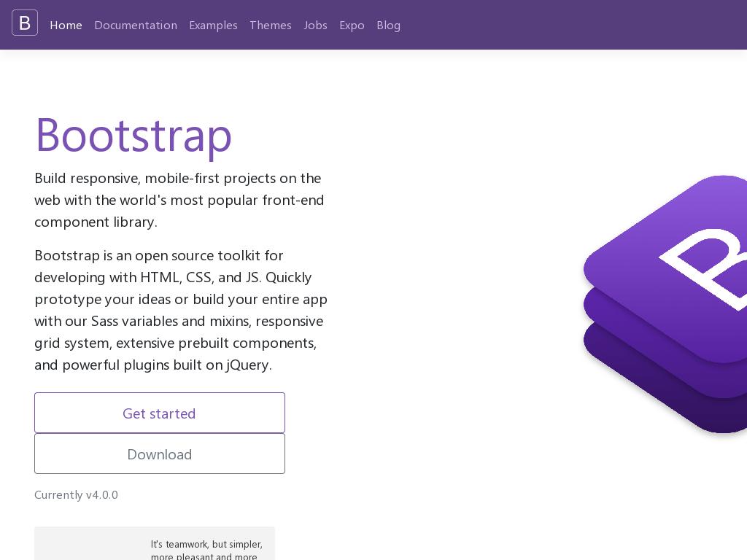The image size is (747, 560).
Task: Navigate to the Blog link
Action: (x=388, y=25)
